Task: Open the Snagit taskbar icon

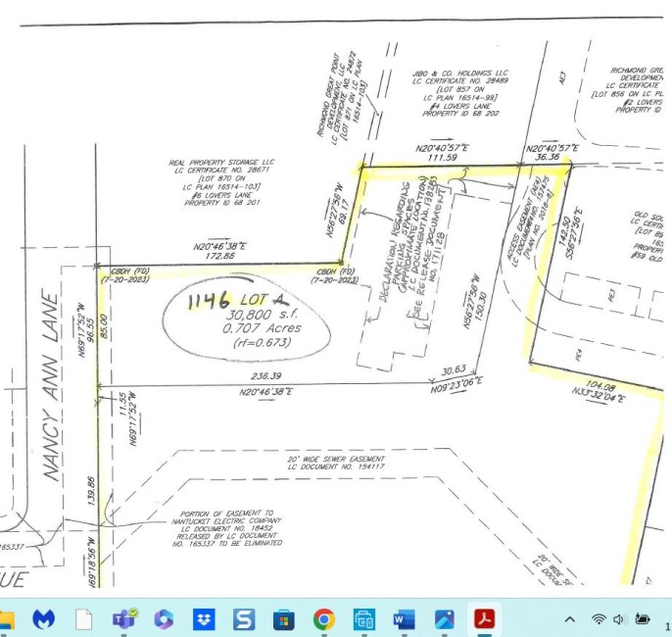Action: click(x=244, y=619)
